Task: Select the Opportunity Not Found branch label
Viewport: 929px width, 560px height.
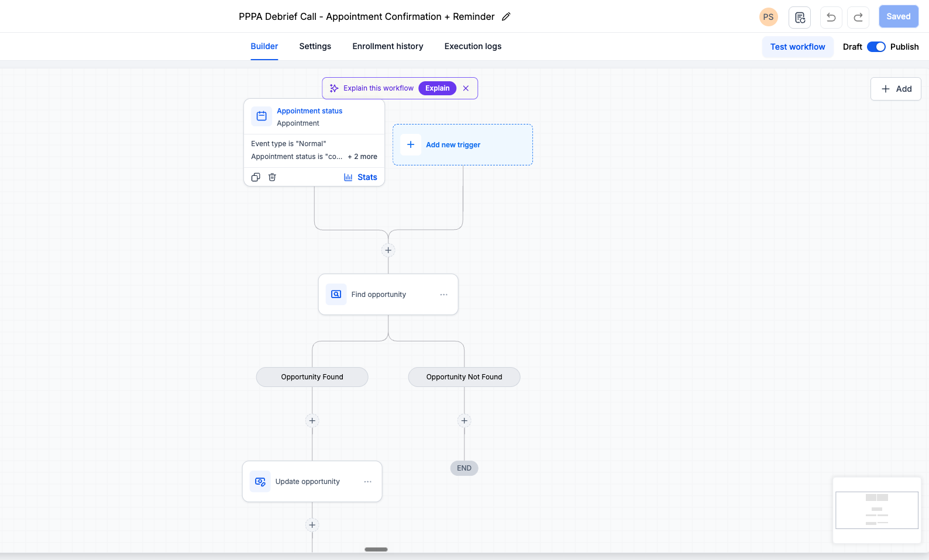Action: (465, 377)
